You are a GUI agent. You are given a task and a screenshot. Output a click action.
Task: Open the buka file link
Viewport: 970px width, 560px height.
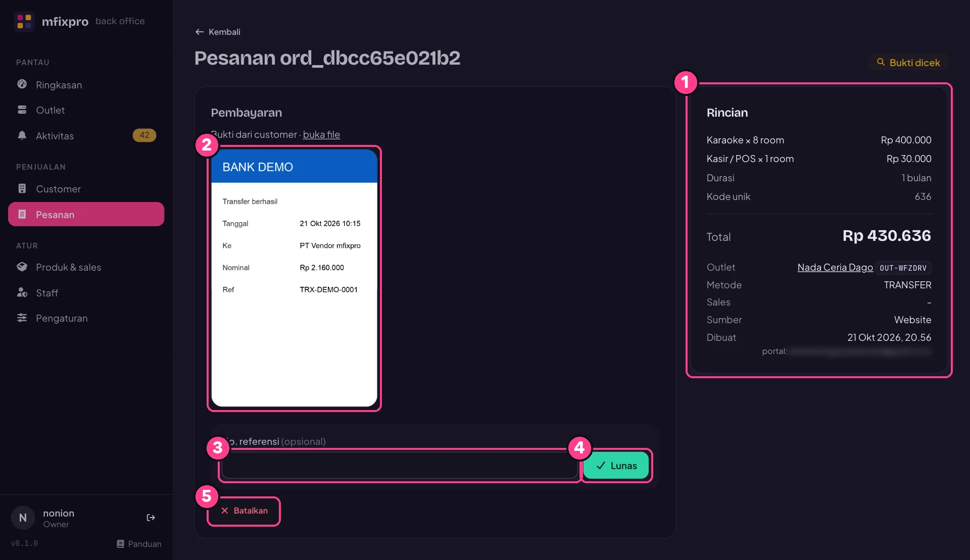point(321,134)
